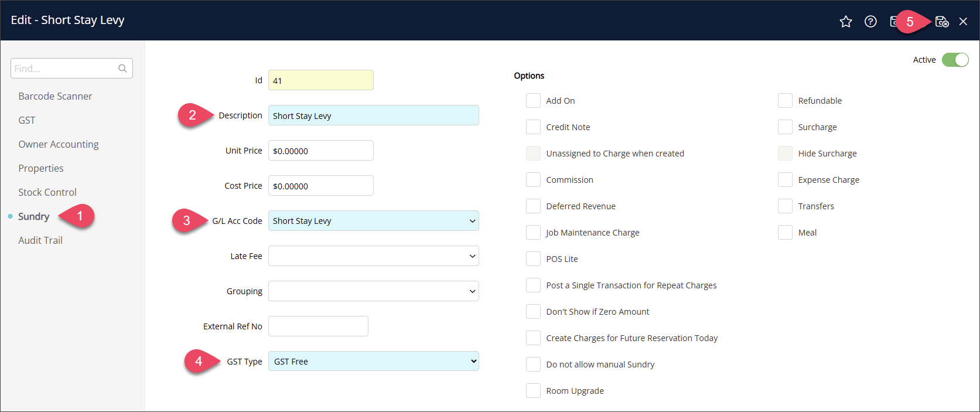Check the Refundable option
The width and height of the screenshot is (980, 412).
coord(785,101)
